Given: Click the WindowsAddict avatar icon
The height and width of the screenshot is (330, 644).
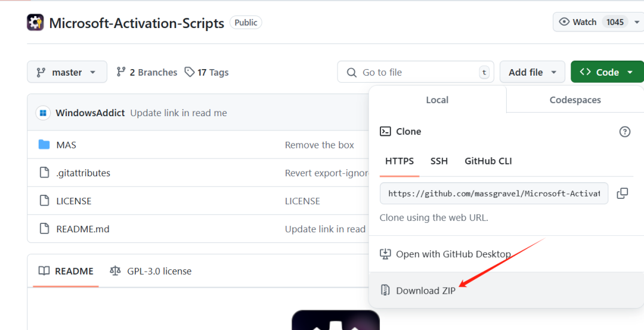Looking at the screenshot, I should click(x=42, y=113).
